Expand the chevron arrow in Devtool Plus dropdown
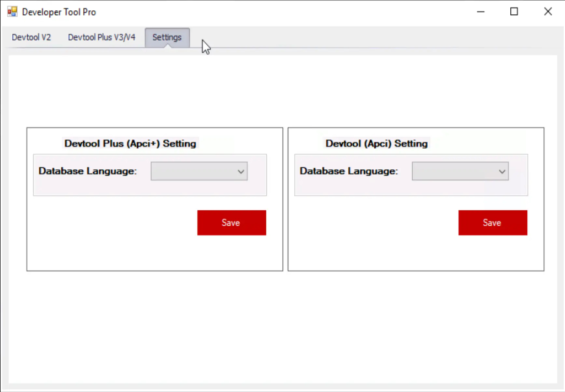 click(241, 172)
